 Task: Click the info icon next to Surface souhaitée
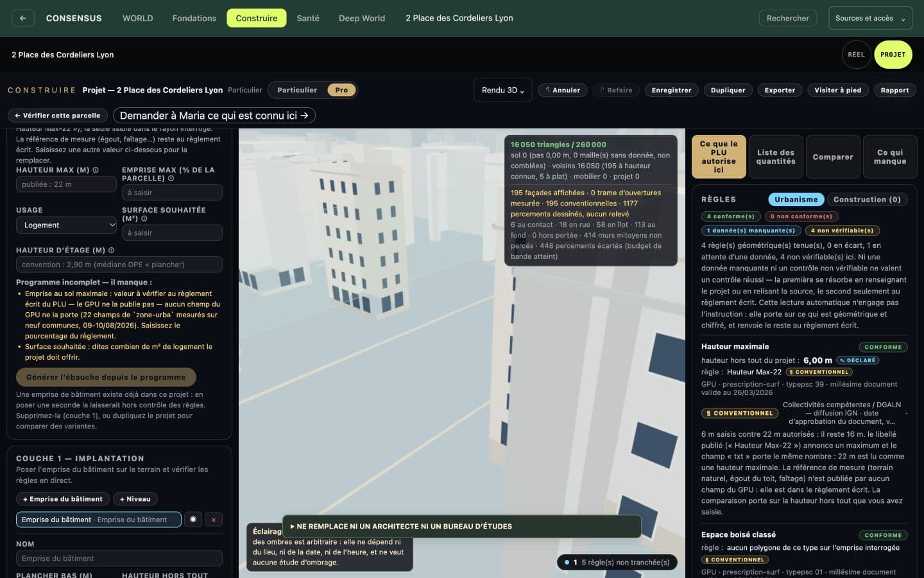point(144,218)
